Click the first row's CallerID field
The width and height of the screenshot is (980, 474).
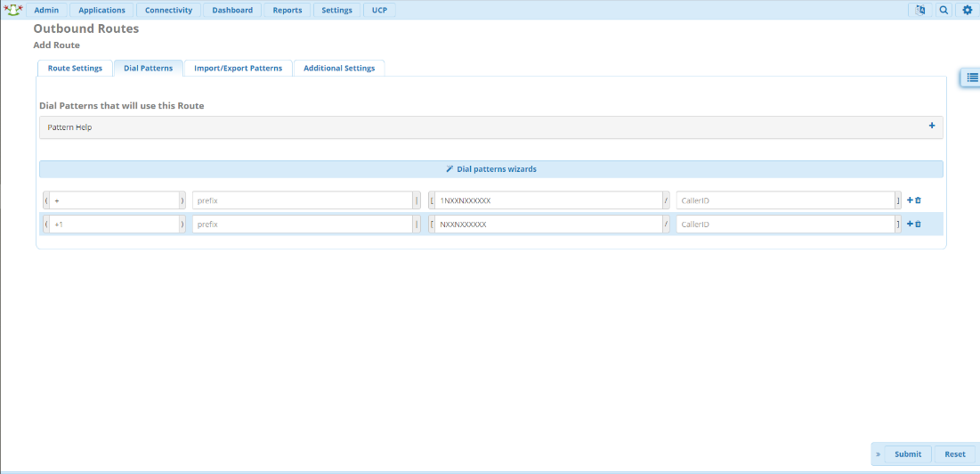coord(784,200)
